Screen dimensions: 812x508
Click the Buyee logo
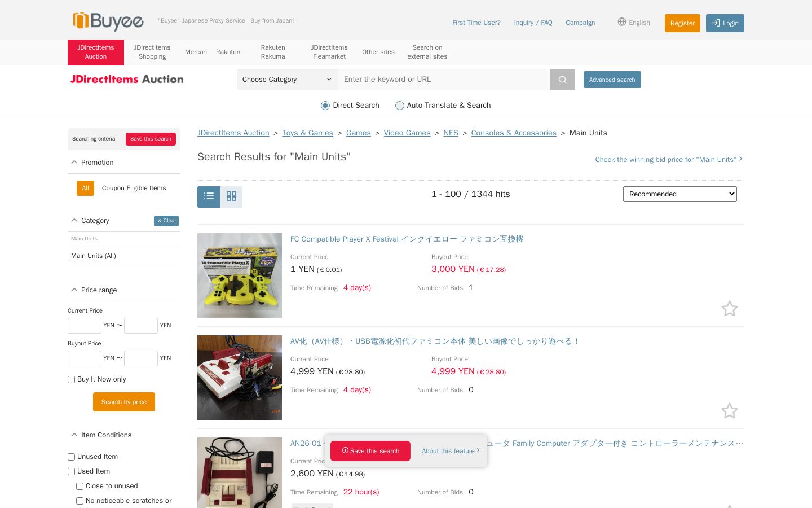pyautogui.click(x=108, y=21)
